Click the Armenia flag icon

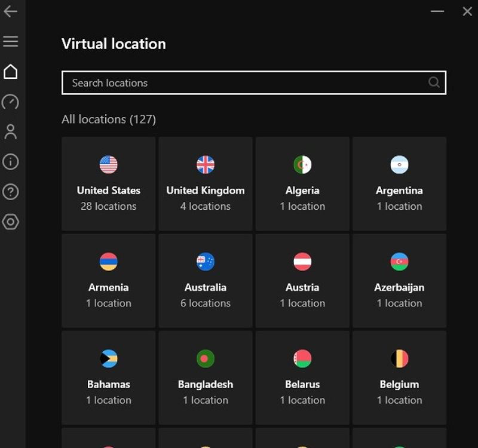point(109,262)
